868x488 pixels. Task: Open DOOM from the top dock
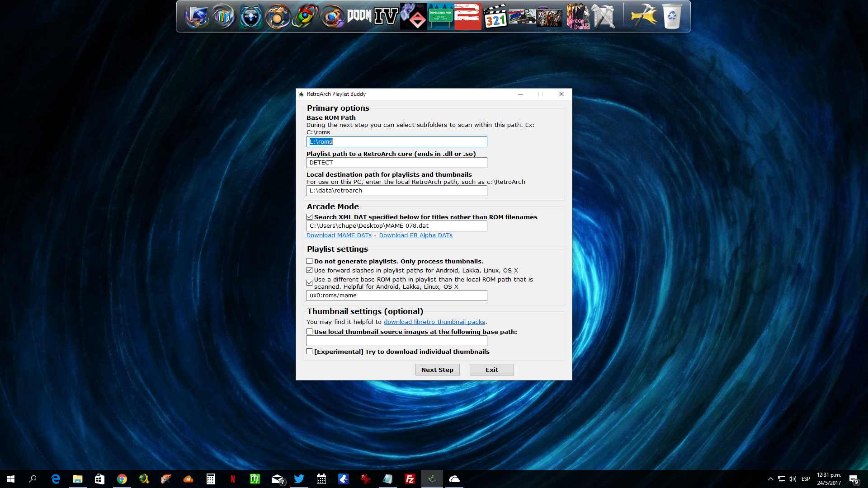click(359, 16)
